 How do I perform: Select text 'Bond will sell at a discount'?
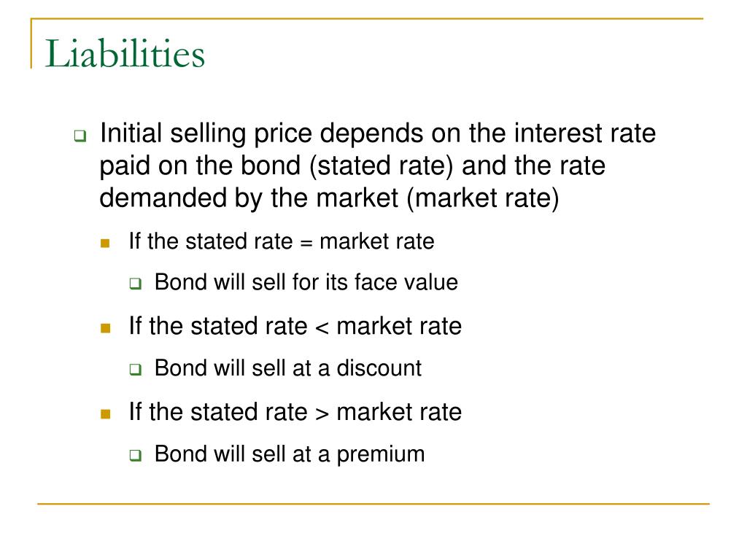coord(288,368)
